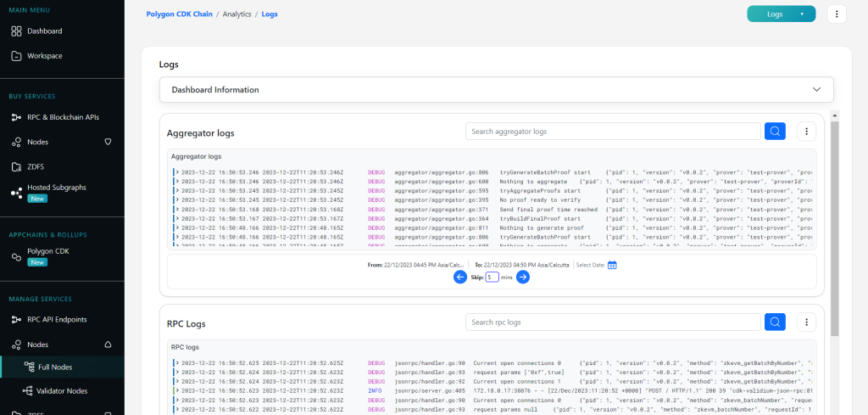Click the left arrow to skip backward
Screen dimensions: 868x415
coord(460,277)
